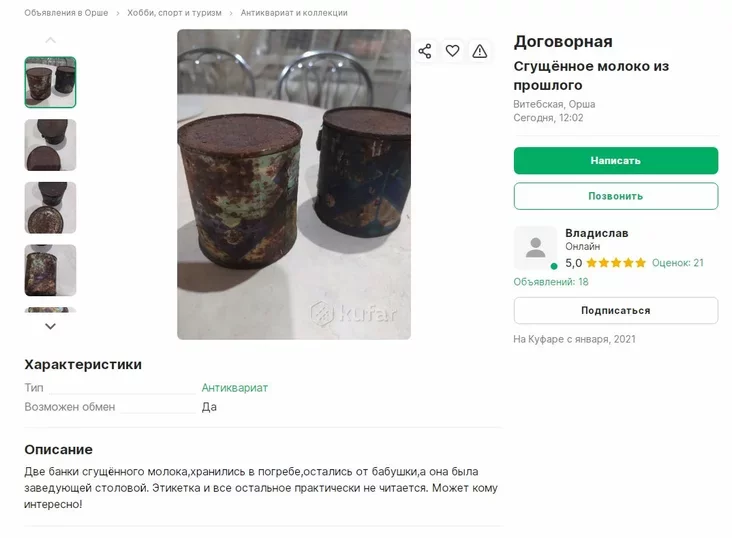
Task: Click the share listing icon
Action: (425, 51)
